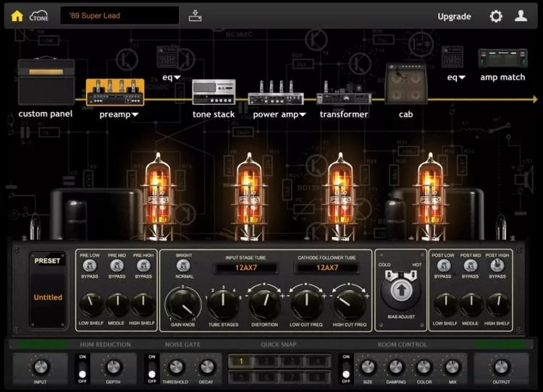Open the settings gear

pos(495,16)
